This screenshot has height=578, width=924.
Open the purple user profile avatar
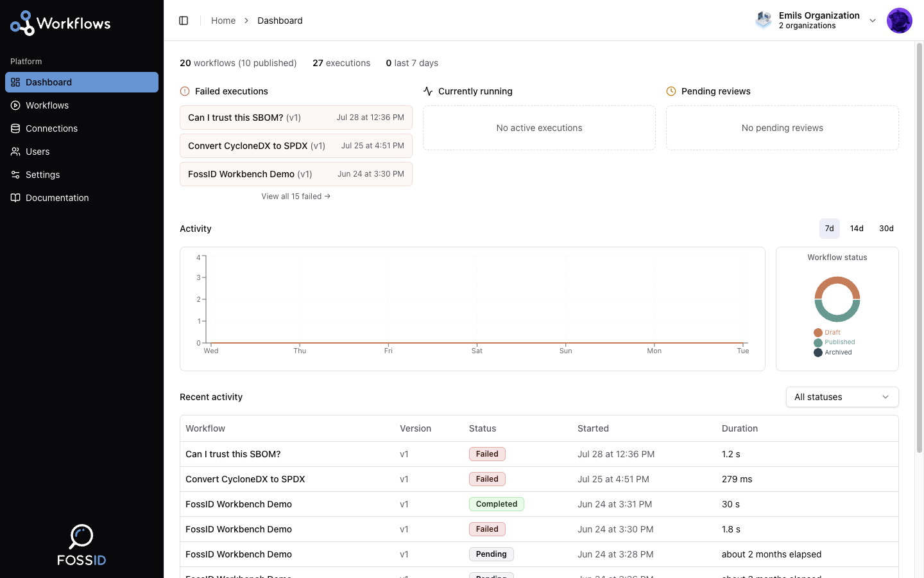pos(900,21)
